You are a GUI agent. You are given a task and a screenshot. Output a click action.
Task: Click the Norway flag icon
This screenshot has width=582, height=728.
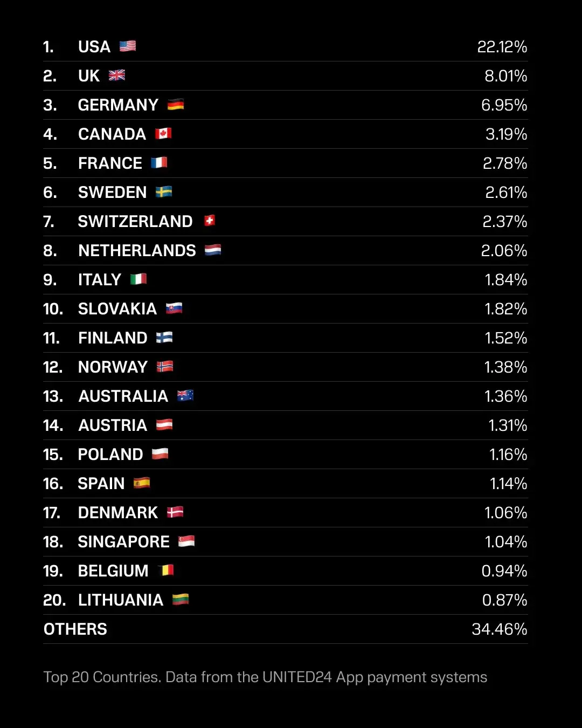click(x=165, y=367)
